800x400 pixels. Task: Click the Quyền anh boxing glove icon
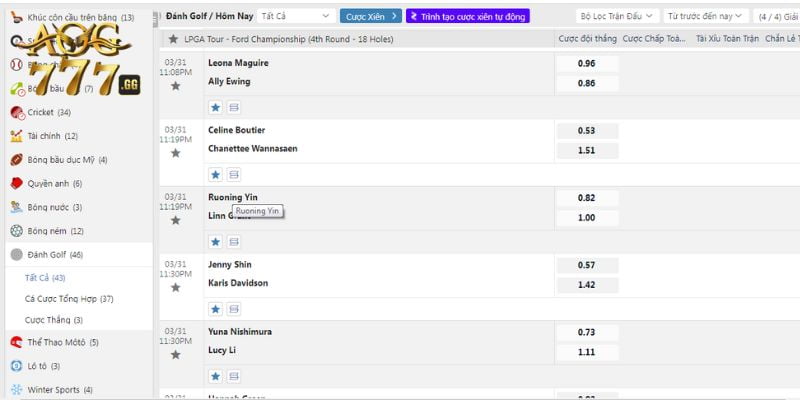16,184
